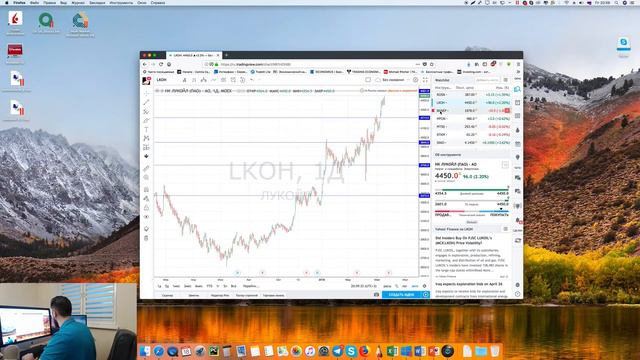Select the Text annotation tool
Viewport: 640px width, 360px height.
[x=146, y=129]
